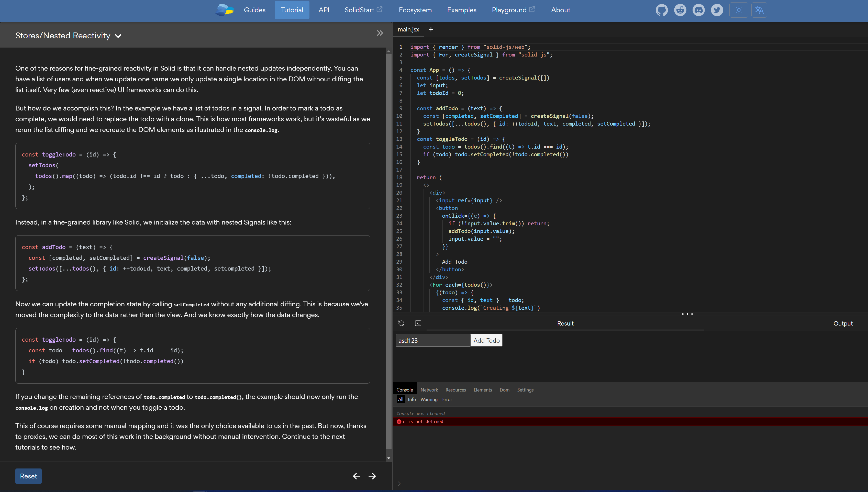Viewport: 868px width, 492px height.
Task: Open the GitHub icon link
Action: pyautogui.click(x=661, y=10)
